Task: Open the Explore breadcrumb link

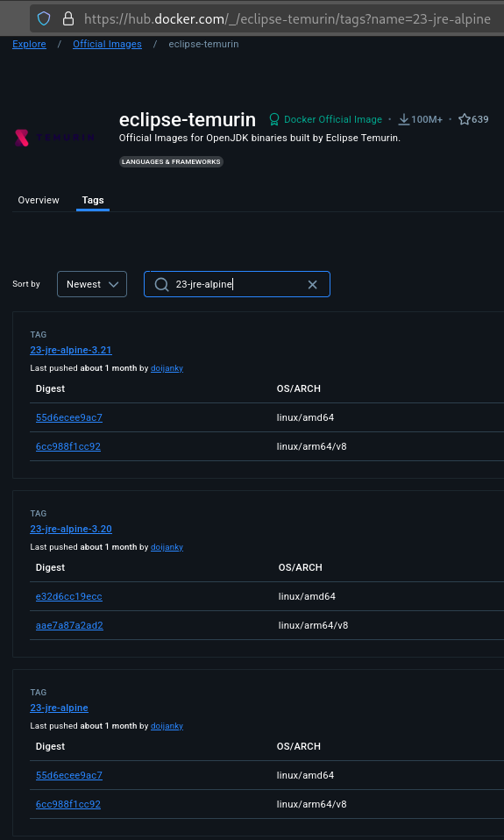Action: click(x=30, y=44)
